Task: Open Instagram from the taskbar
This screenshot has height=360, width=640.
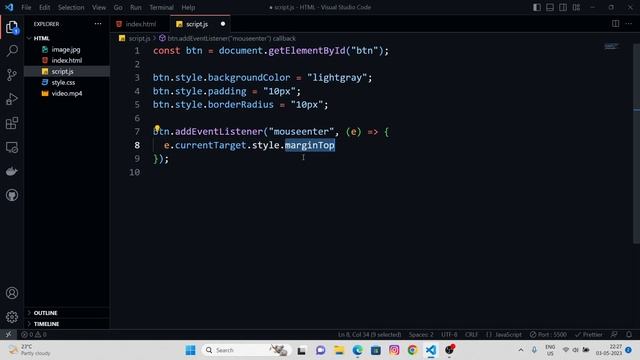Action: pos(394,350)
